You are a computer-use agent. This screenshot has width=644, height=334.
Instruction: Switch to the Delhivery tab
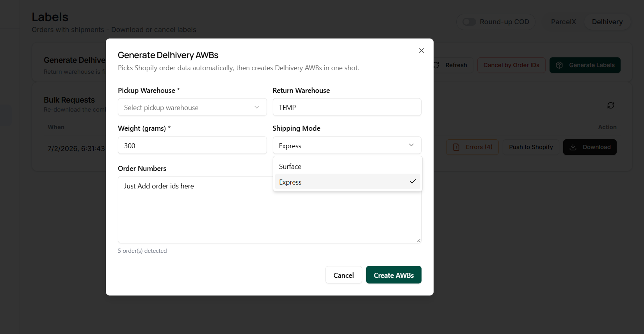click(607, 22)
